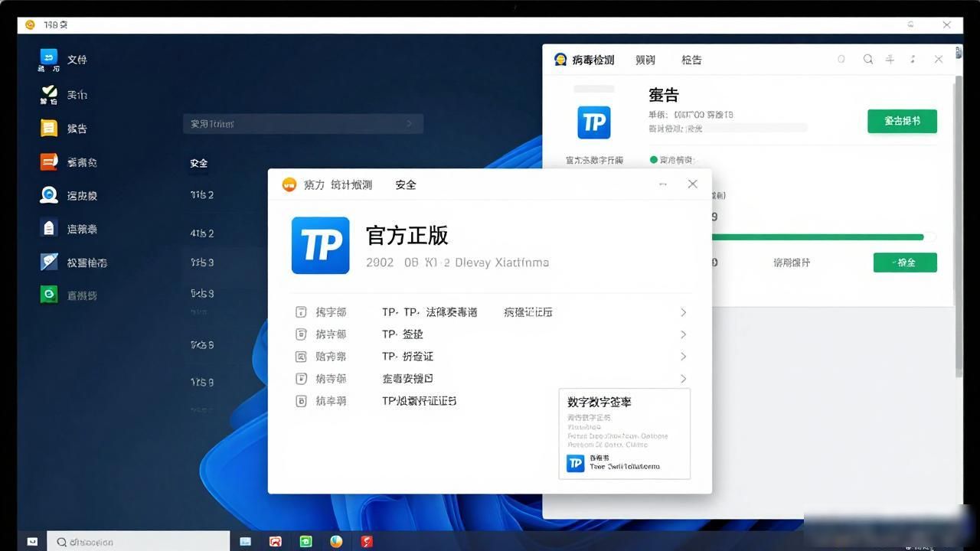This screenshot has width=980, height=551.
Task: Click the yellow app logo in main title bar
Action: 30,24
